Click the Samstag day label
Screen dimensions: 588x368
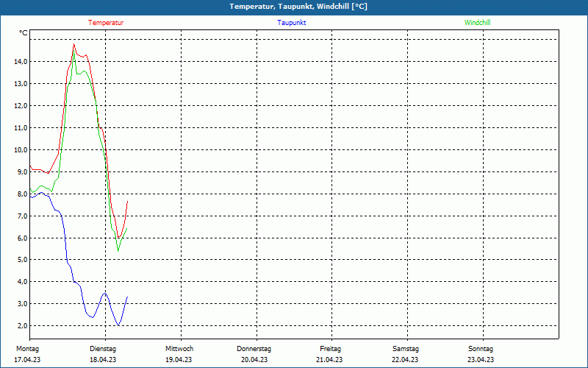coord(406,349)
